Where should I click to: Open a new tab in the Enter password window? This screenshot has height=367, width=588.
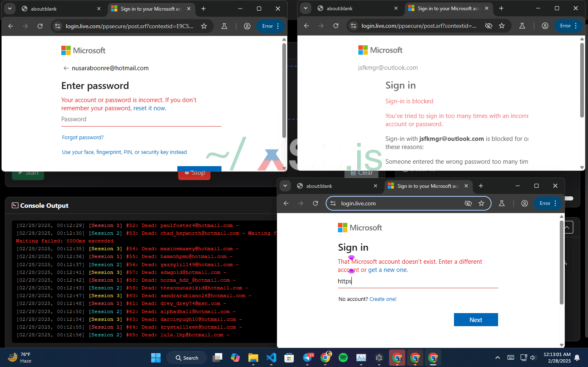click(x=203, y=9)
